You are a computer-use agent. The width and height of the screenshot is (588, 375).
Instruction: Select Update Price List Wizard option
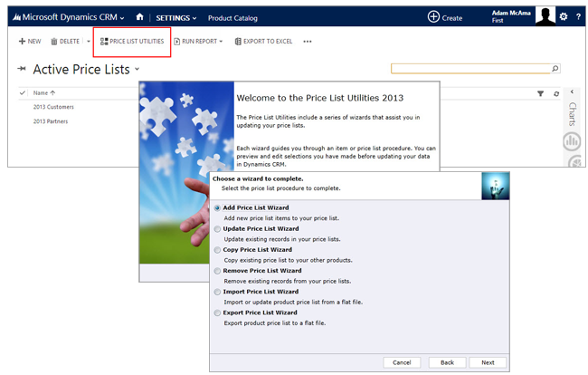click(217, 229)
